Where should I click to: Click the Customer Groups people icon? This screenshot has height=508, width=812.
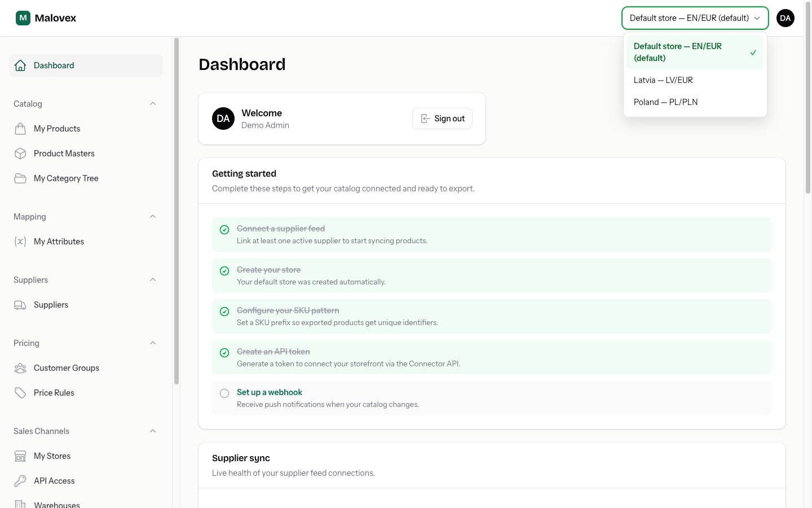pyautogui.click(x=20, y=368)
